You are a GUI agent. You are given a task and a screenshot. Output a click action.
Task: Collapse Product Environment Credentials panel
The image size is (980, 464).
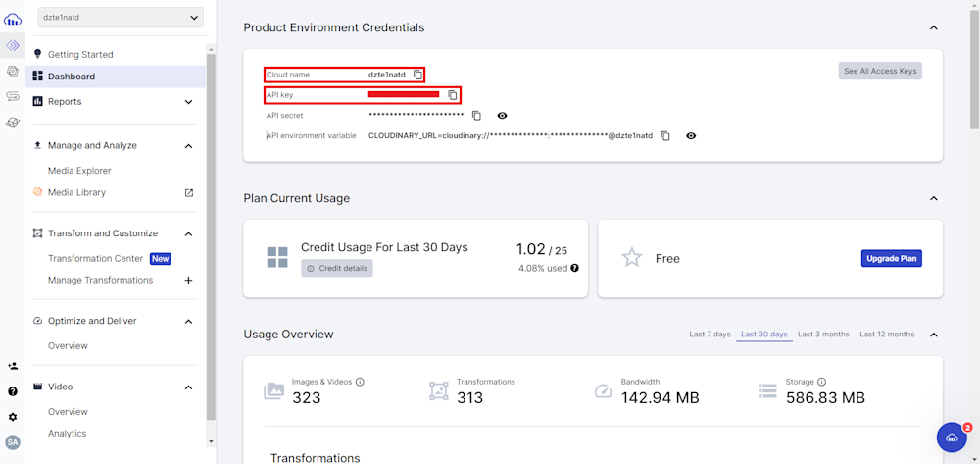(934, 27)
